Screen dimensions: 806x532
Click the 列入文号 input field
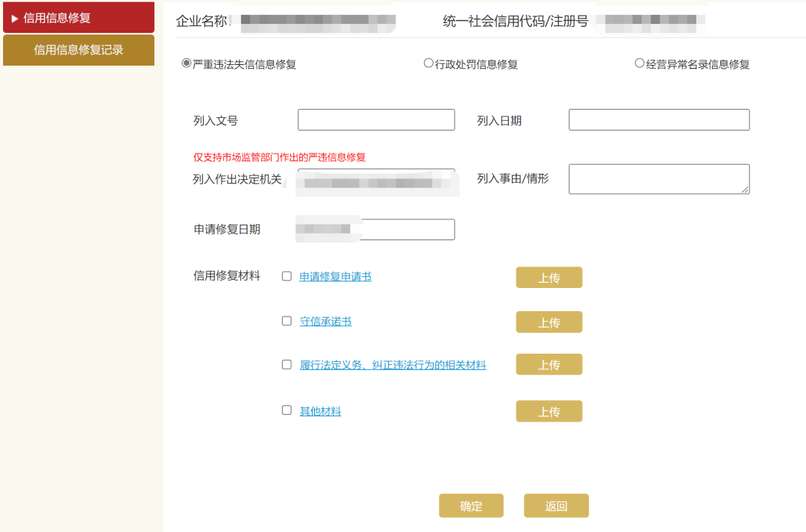376,120
